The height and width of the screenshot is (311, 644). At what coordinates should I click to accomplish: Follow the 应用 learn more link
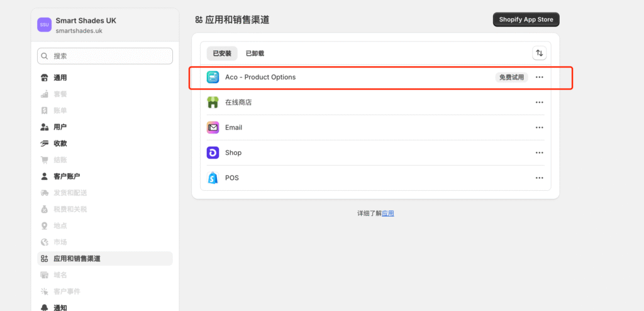click(x=387, y=213)
